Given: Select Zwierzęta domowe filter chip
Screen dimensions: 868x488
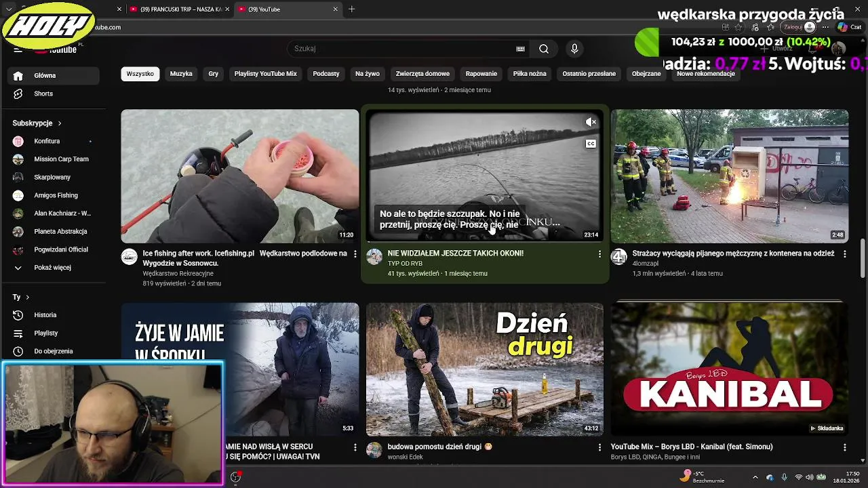Looking at the screenshot, I should [x=422, y=74].
